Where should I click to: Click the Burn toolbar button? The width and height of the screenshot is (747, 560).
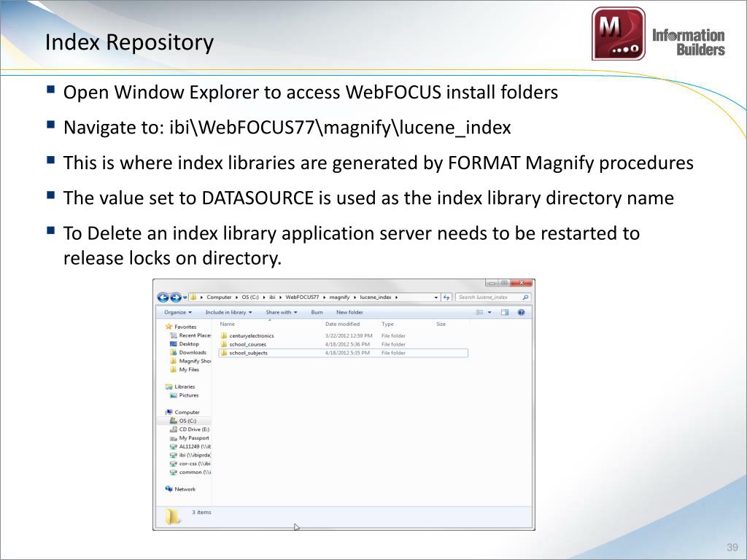[317, 312]
